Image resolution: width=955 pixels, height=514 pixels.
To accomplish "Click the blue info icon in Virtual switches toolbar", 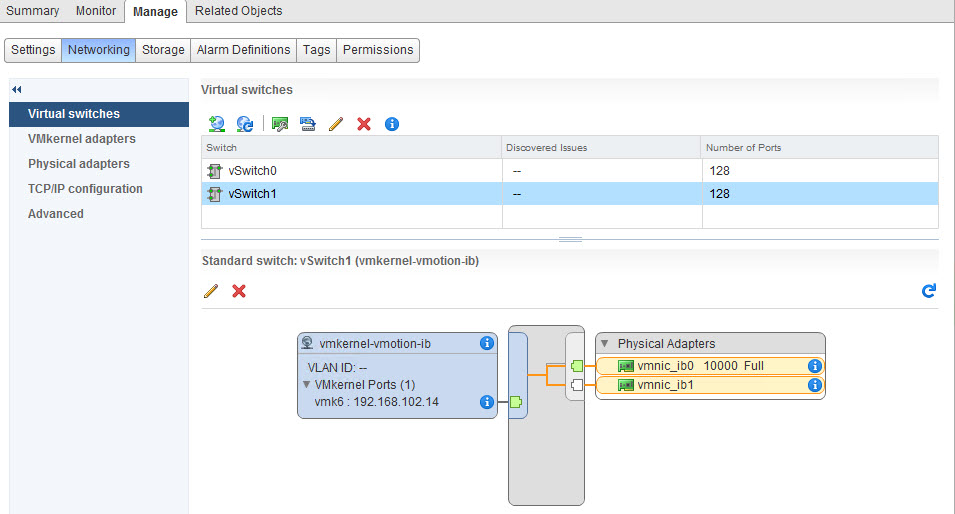I will coord(392,124).
